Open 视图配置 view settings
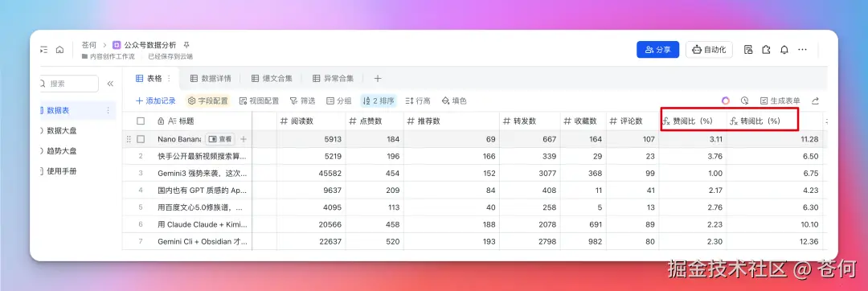 click(x=260, y=100)
